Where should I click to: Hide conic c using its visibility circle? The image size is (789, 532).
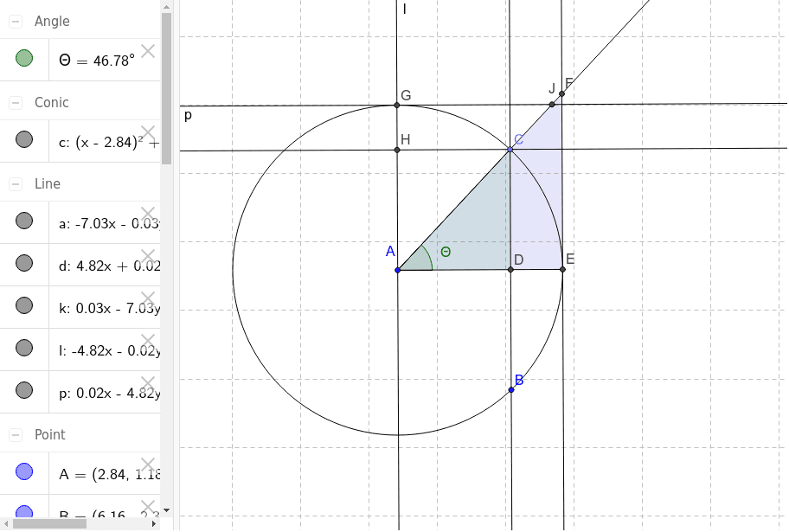point(24,139)
